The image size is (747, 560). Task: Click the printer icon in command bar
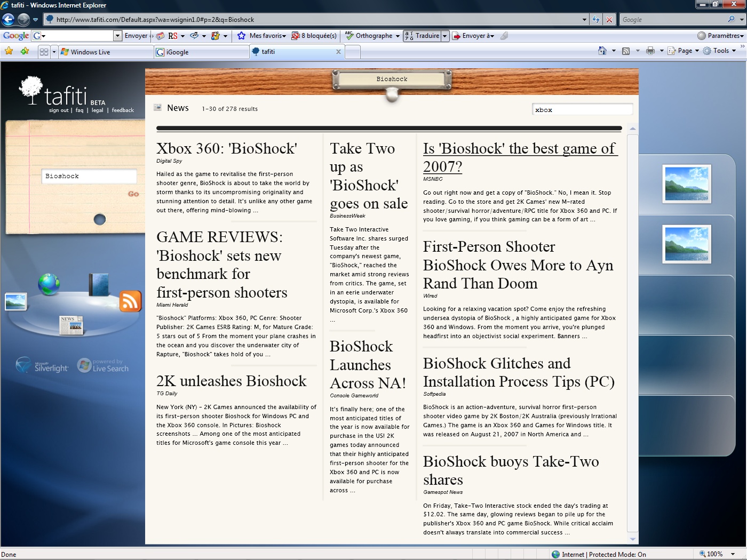coord(650,51)
